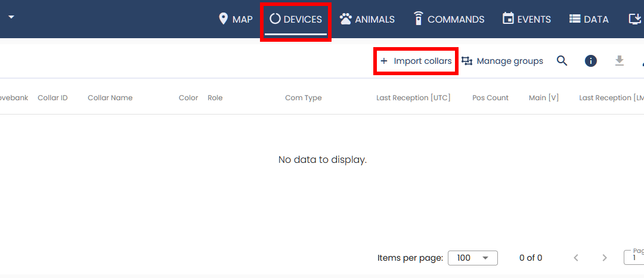The image size is (644, 278).
Task: Sort by Pos Count column header
Action: pyautogui.click(x=490, y=98)
